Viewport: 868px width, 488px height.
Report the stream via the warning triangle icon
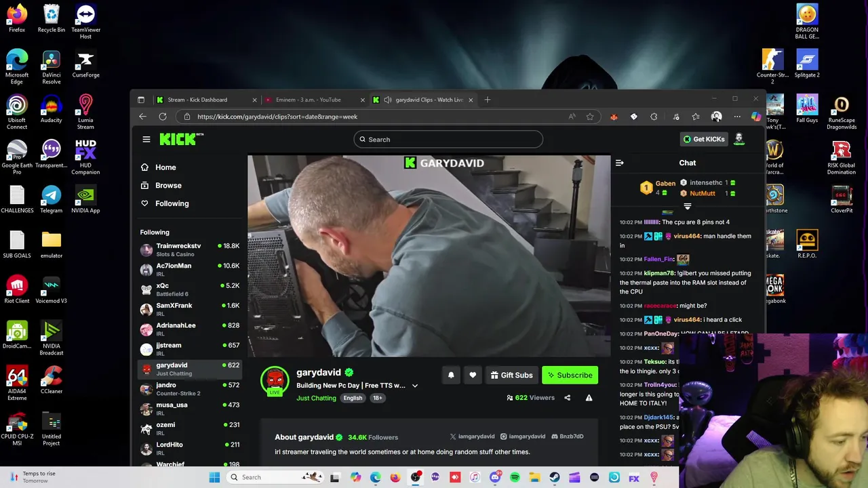coord(589,398)
